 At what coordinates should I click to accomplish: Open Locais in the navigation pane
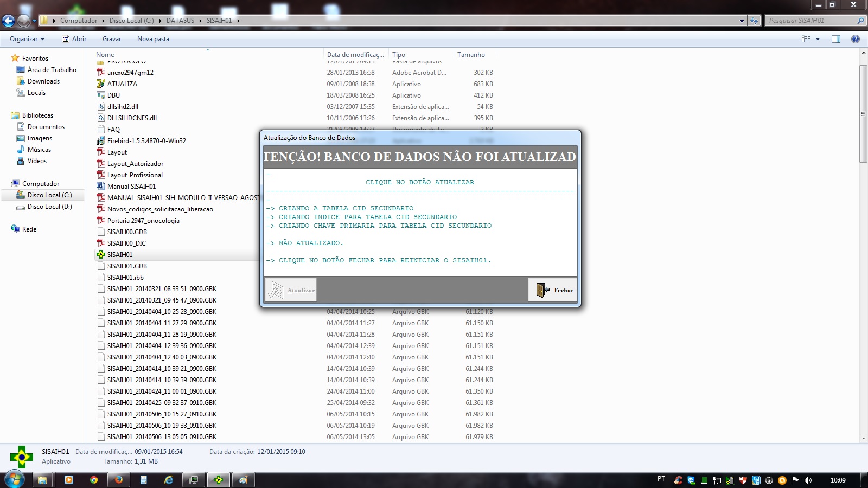click(36, 92)
